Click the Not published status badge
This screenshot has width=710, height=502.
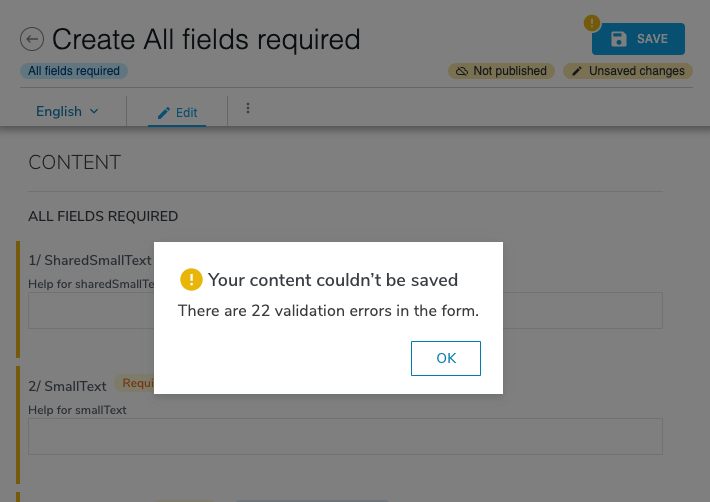501,71
